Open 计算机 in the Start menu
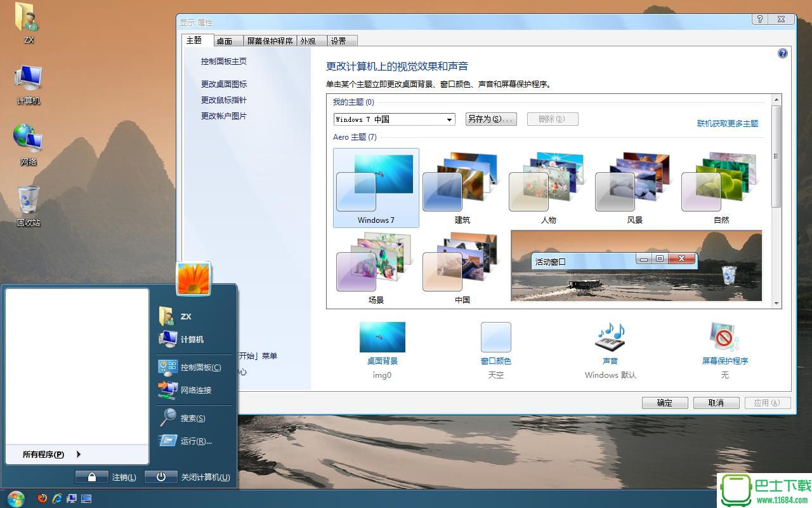Viewport: 812px width, 508px height. click(181, 339)
